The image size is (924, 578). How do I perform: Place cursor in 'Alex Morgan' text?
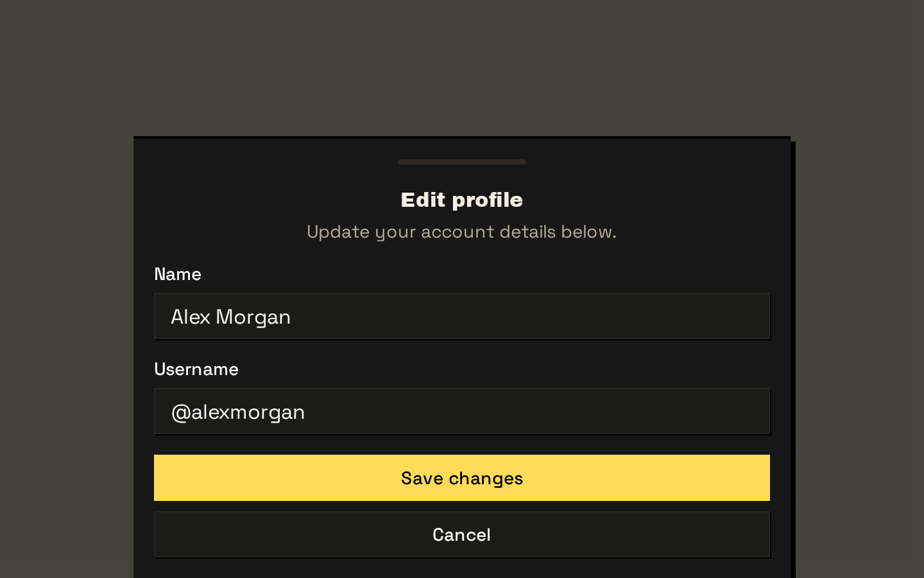[231, 317]
